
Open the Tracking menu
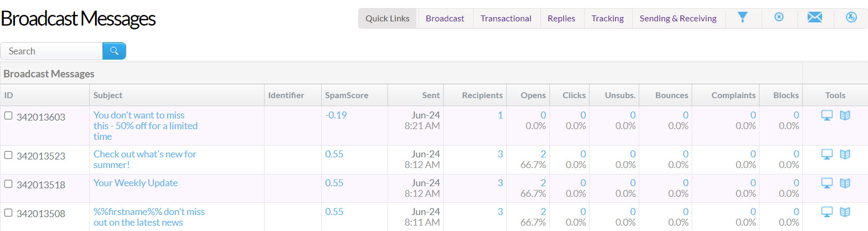click(x=607, y=19)
